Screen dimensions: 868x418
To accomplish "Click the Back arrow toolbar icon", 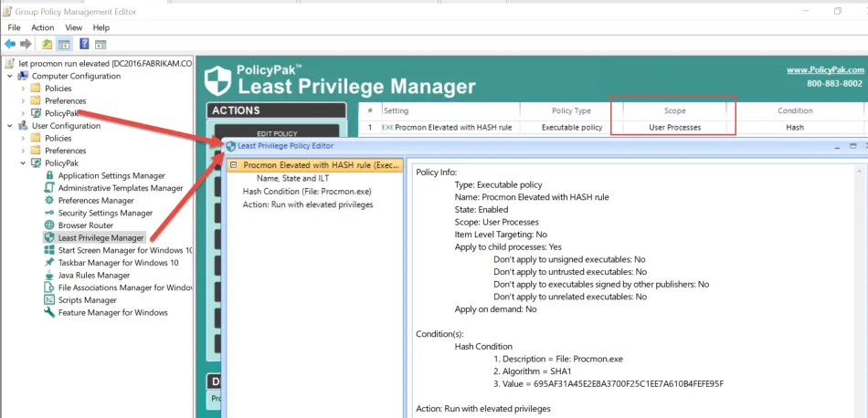I will coord(10,44).
